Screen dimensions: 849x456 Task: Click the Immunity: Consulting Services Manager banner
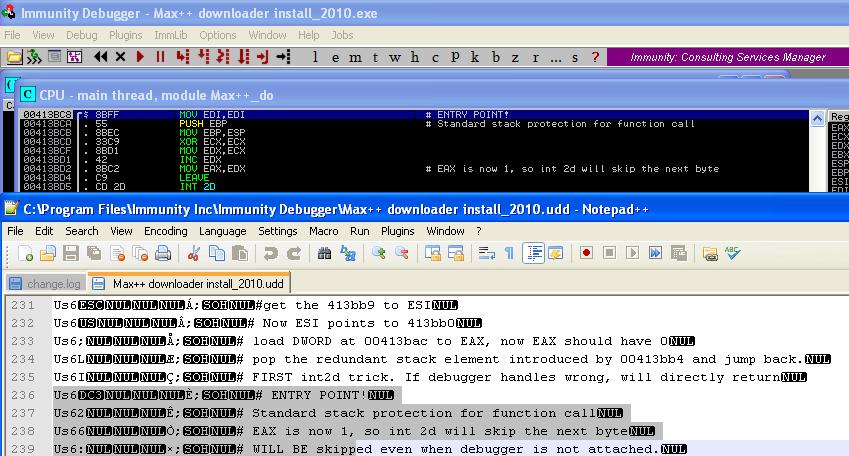[x=728, y=57]
